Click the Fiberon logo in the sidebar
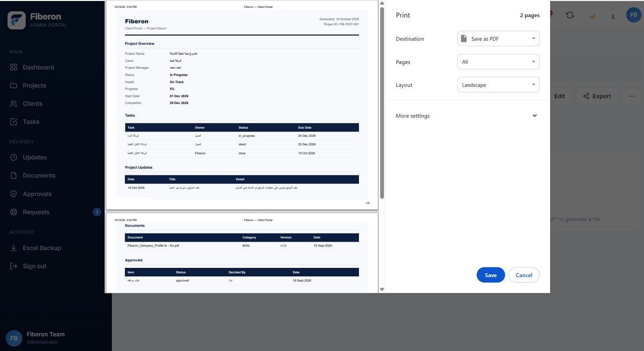Image resolution: width=644 pixels, height=351 pixels. pyautogui.click(x=17, y=20)
